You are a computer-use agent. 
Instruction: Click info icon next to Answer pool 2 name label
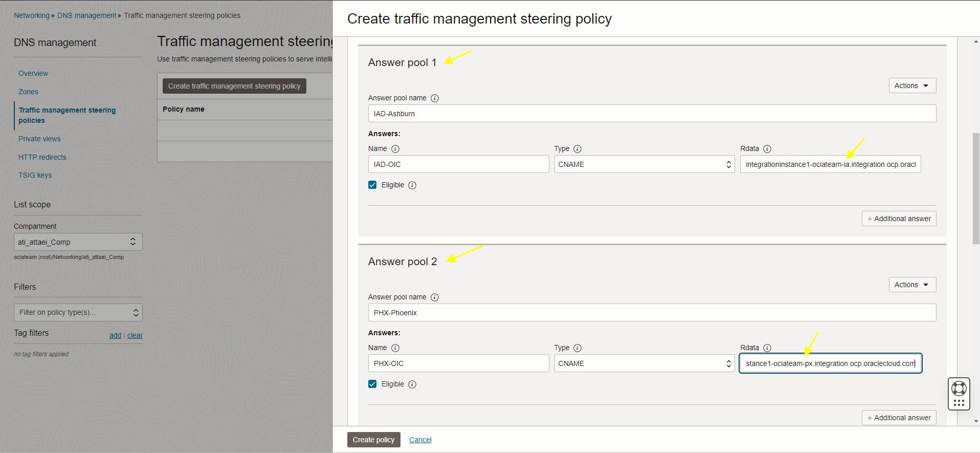tap(435, 297)
